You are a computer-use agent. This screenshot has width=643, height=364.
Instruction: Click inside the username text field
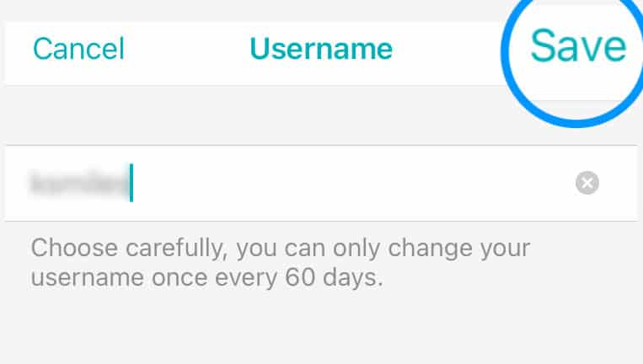pos(337,183)
